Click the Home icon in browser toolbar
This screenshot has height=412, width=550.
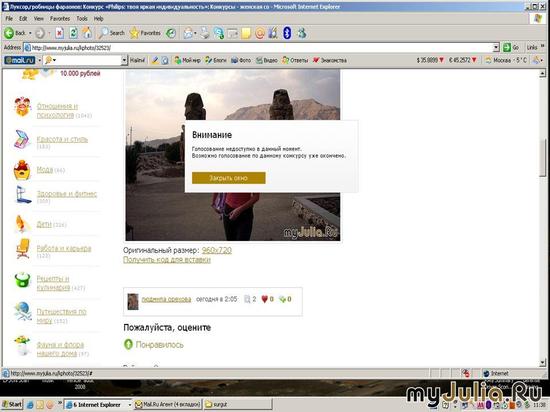tap(87, 33)
